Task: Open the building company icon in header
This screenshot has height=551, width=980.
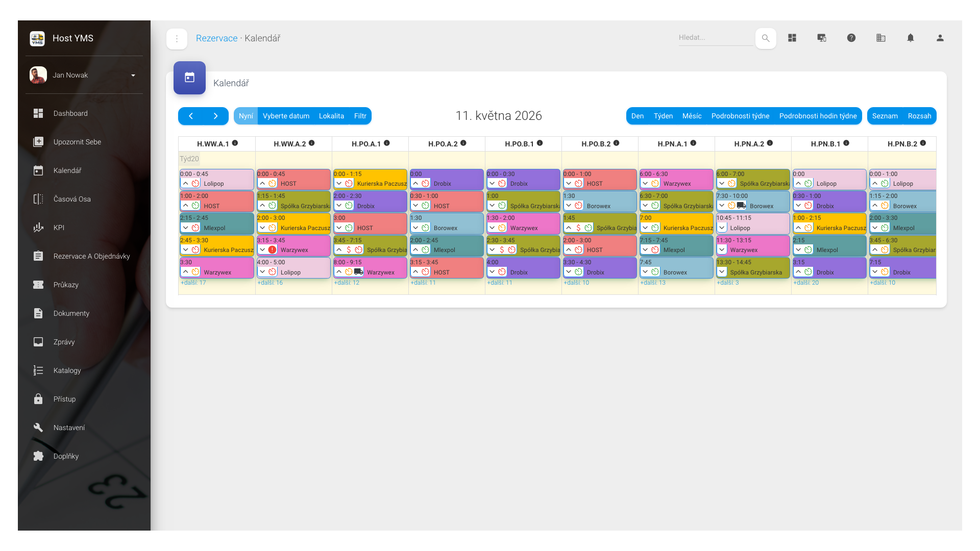Action: pos(881,38)
